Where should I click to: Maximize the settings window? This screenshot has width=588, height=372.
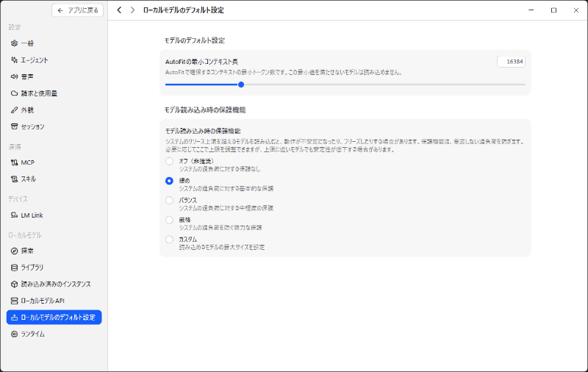pyautogui.click(x=553, y=10)
